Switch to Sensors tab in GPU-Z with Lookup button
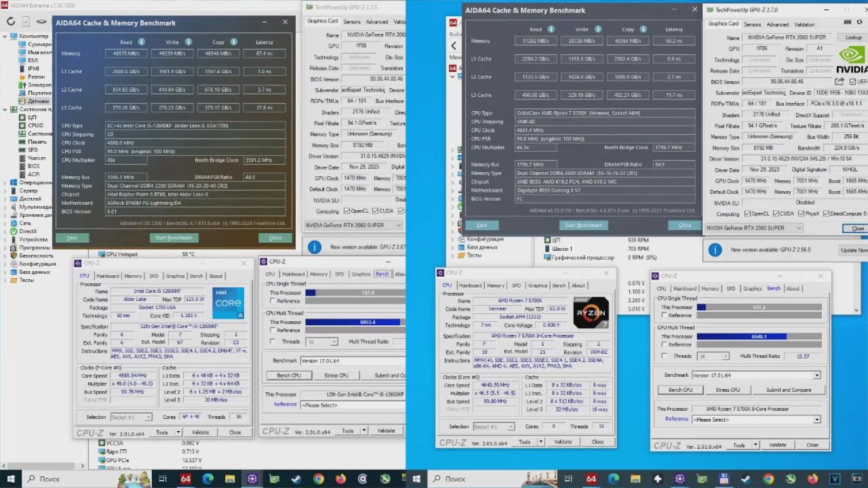The height and width of the screenshot is (488, 868). (752, 24)
